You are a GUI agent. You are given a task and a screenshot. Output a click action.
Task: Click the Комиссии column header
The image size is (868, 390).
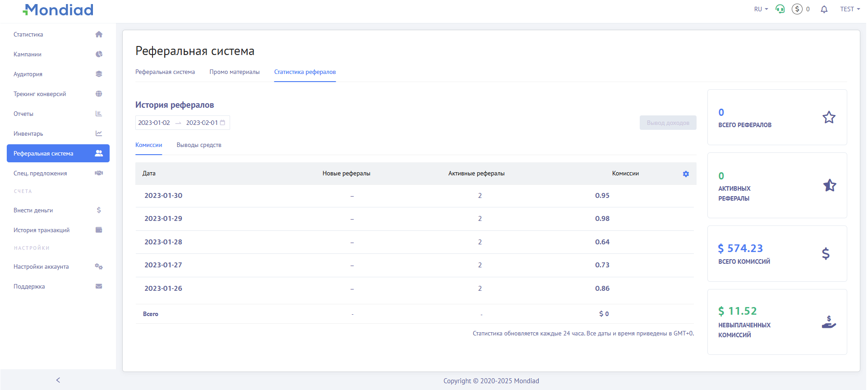pos(625,174)
